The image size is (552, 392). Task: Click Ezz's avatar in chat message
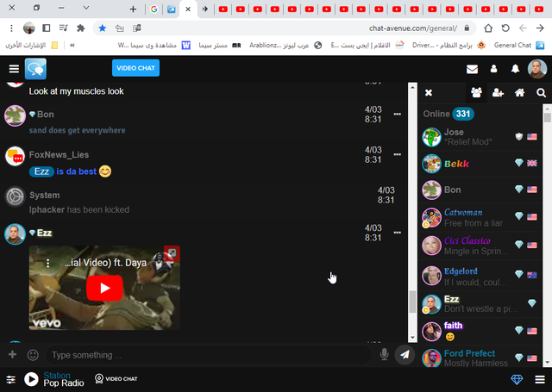point(16,233)
